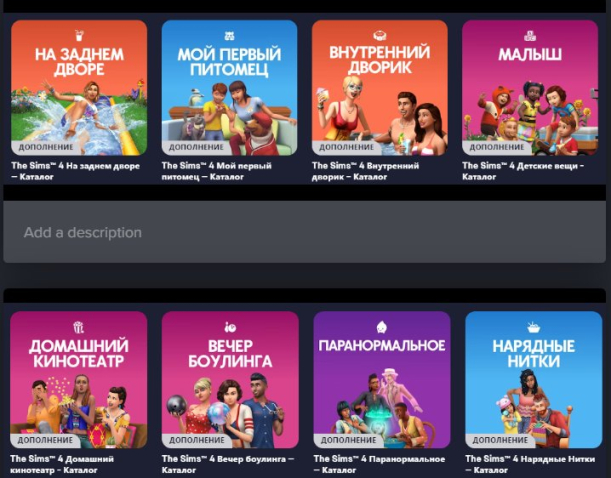Open the Мой первый питомец cover image
611x478 pixels.
point(230,88)
